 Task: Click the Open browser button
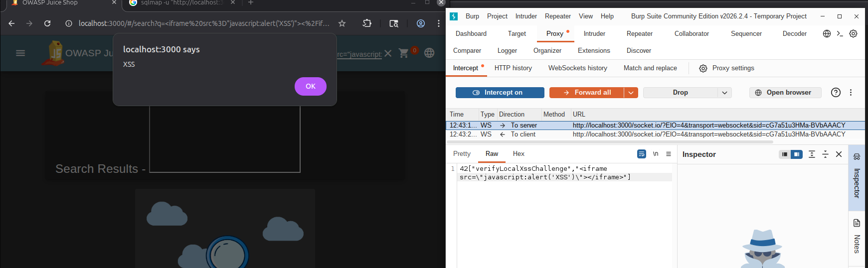[785, 93]
